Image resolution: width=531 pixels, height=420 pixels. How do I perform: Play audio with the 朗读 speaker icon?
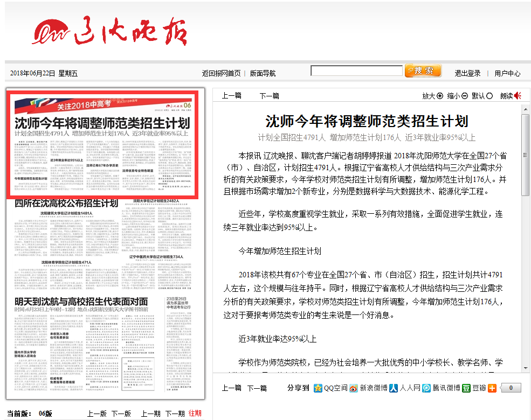tap(518, 96)
